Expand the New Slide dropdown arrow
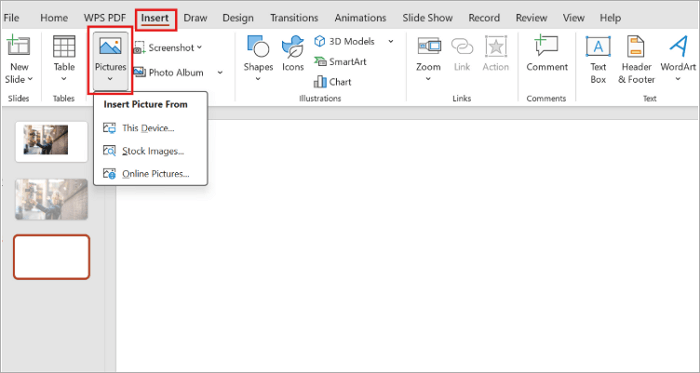The width and height of the screenshot is (700, 373). point(30,79)
